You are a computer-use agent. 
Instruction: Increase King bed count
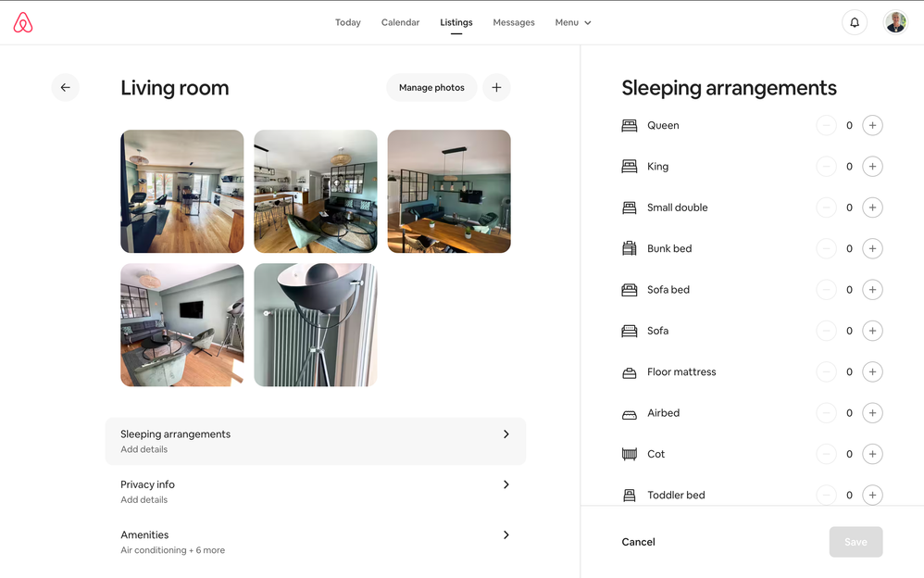[872, 167]
